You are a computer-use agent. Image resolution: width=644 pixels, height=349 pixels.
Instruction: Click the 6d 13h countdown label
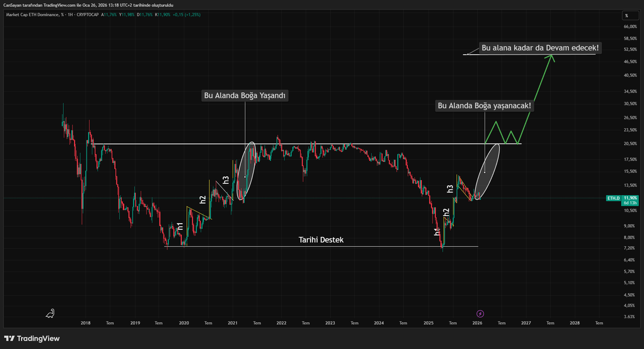click(x=629, y=203)
